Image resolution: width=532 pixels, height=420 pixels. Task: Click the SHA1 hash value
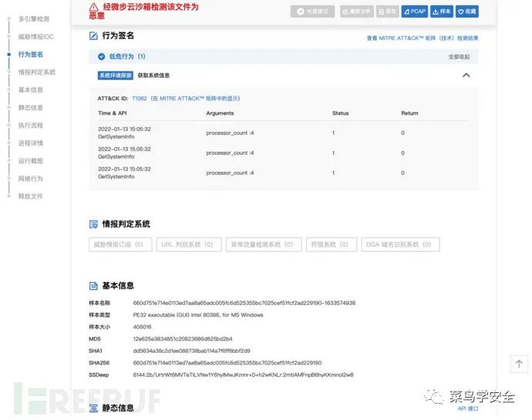(191, 351)
